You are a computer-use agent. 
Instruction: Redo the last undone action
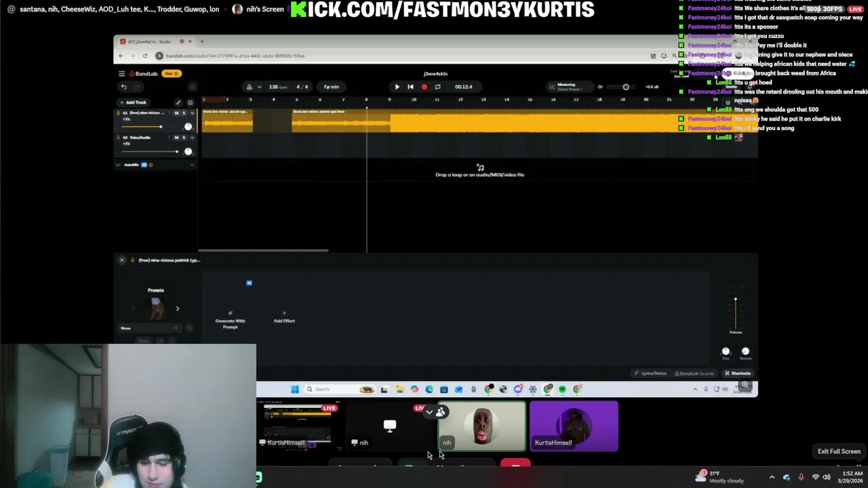pyautogui.click(x=137, y=87)
